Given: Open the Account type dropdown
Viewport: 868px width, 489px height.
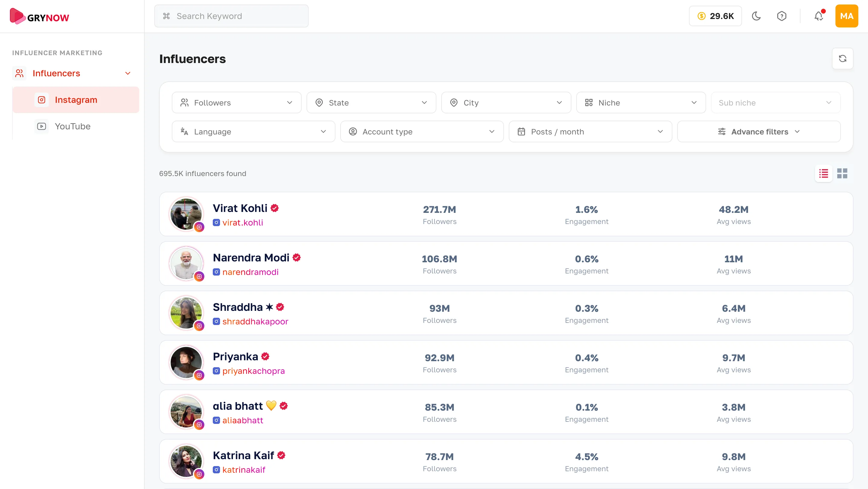Looking at the screenshot, I should coord(422,131).
